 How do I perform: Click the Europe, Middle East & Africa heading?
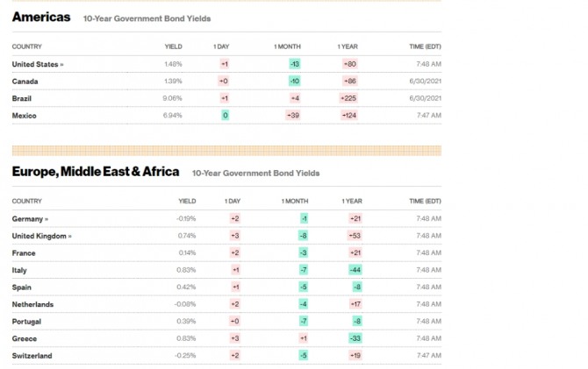click(x=96, y=172)
